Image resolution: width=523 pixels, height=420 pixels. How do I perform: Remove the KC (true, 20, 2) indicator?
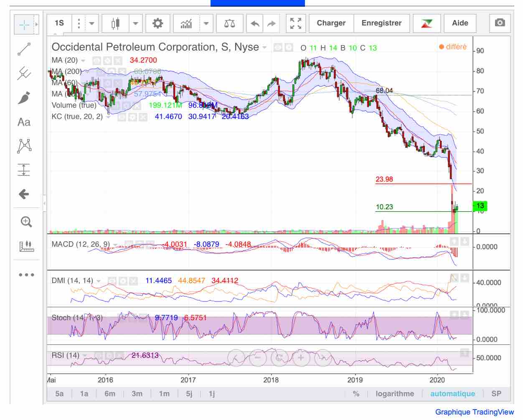click(x=143, y=117)
